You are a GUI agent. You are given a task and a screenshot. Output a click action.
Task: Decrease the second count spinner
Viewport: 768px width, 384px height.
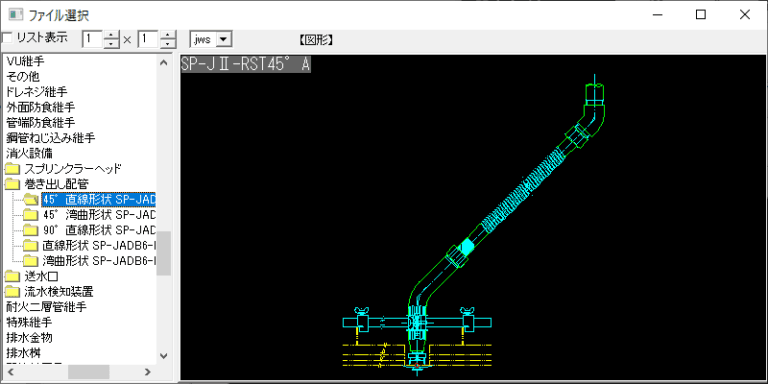168,44
